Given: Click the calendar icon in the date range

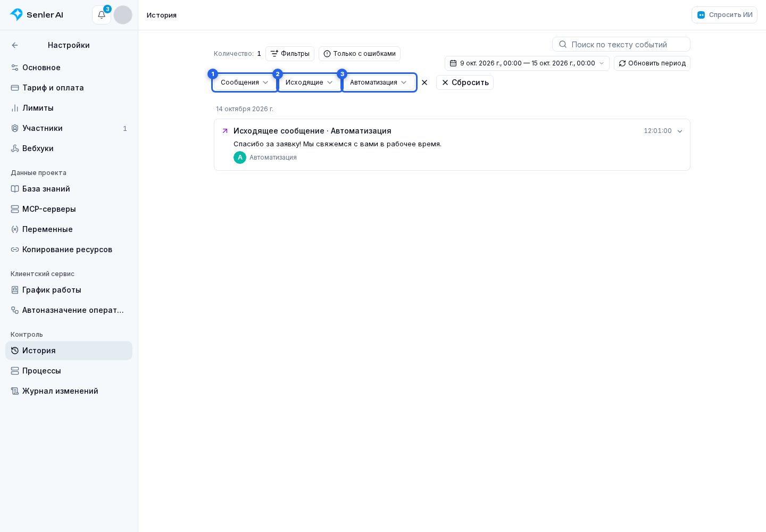Looking at the screenshot, I should 453,63.
